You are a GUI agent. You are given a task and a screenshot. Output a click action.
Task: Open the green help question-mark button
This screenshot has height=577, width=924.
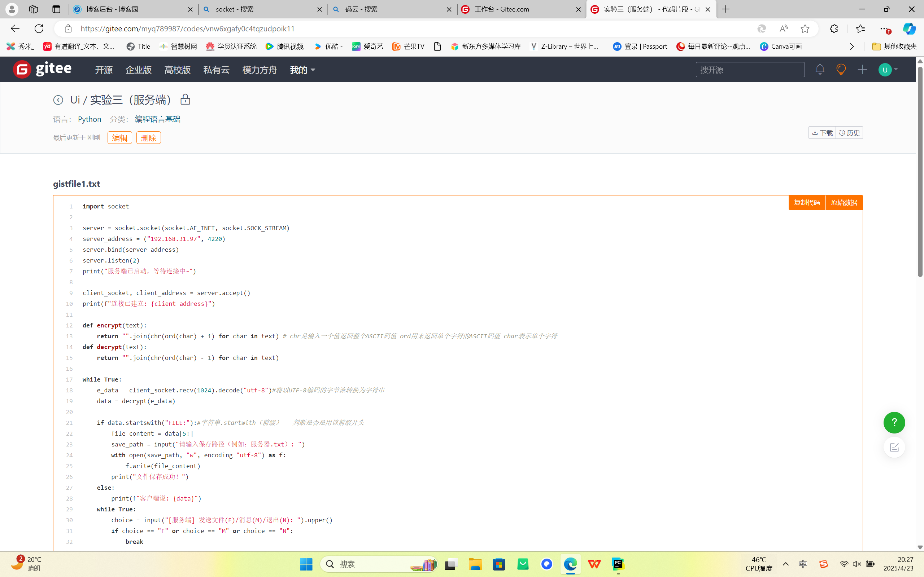click(894, 422)
